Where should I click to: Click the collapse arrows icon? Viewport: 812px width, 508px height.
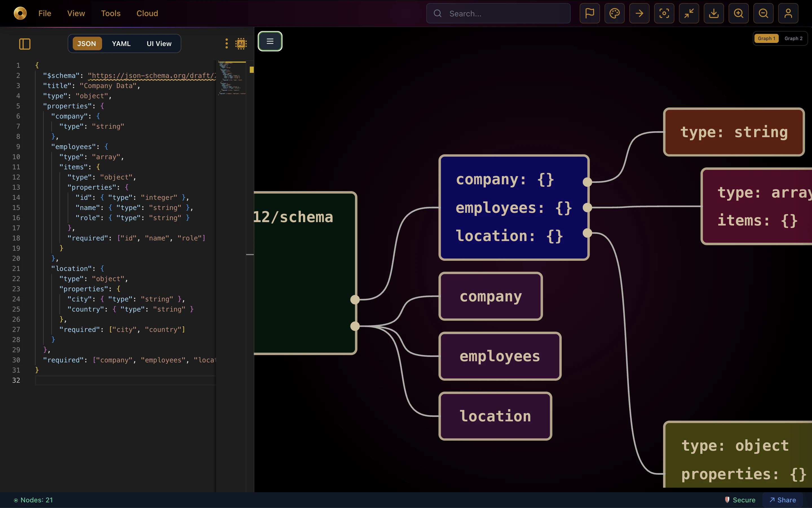pos(689,14)
